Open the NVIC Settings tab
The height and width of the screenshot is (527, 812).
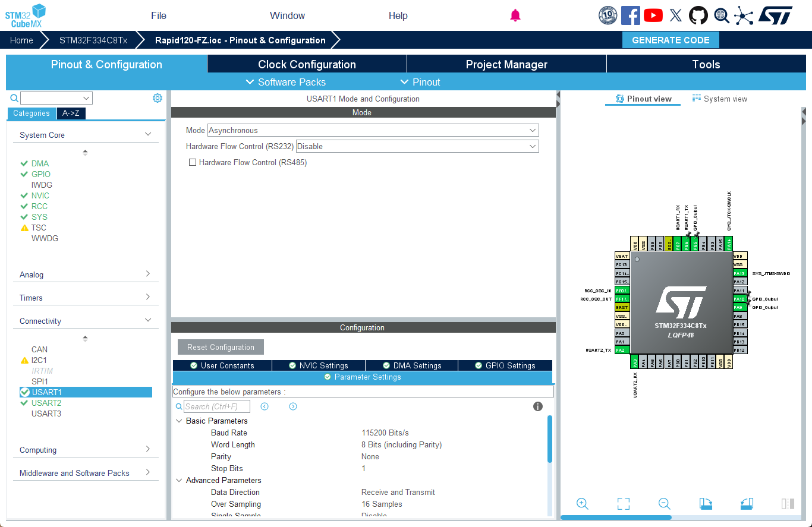click(319, 365)
